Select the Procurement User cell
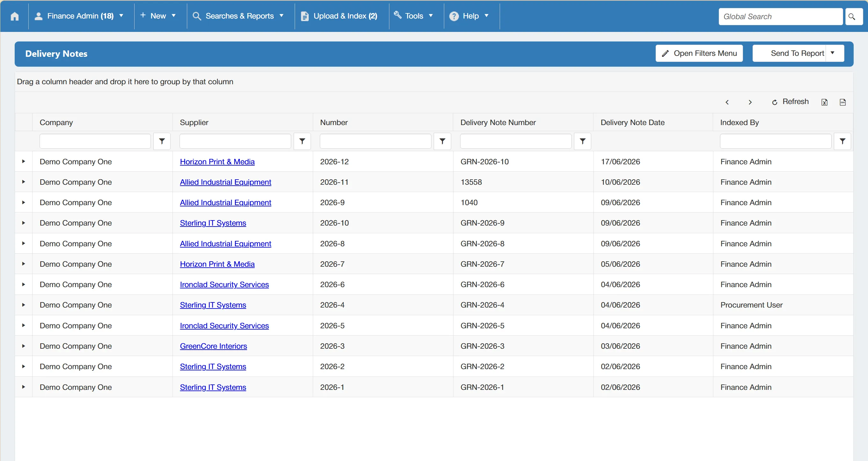The image size is (868, 461). click(783, 305)
